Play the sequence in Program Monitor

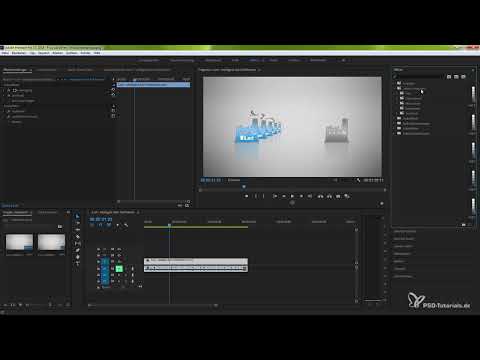pos(292,196)
